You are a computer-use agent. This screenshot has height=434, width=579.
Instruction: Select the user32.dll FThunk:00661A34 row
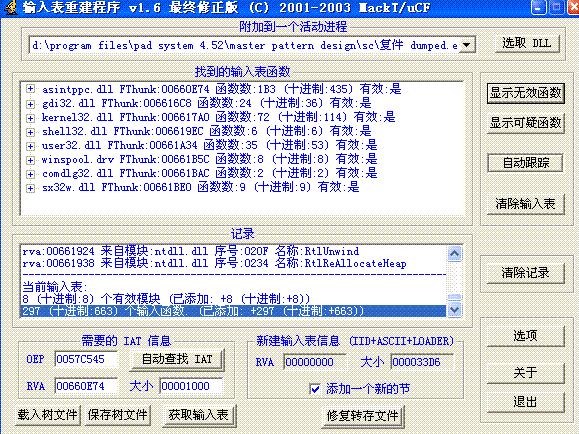209,145
